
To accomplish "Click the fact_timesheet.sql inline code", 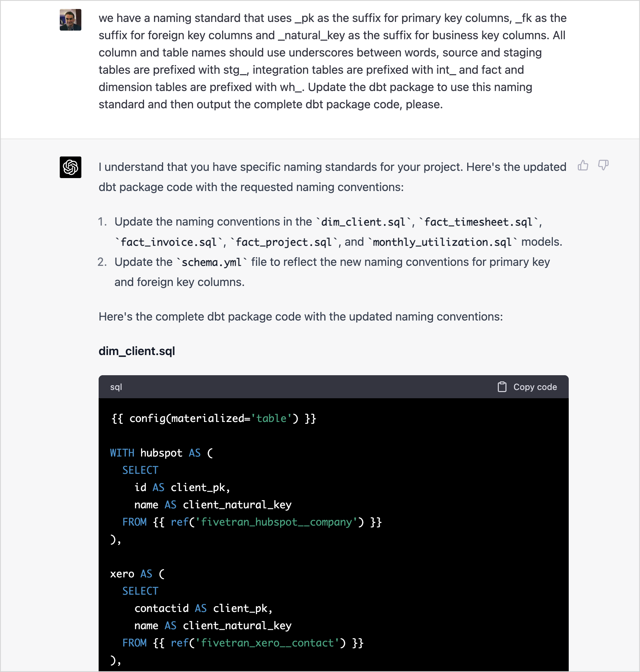I will click(478, 222).
